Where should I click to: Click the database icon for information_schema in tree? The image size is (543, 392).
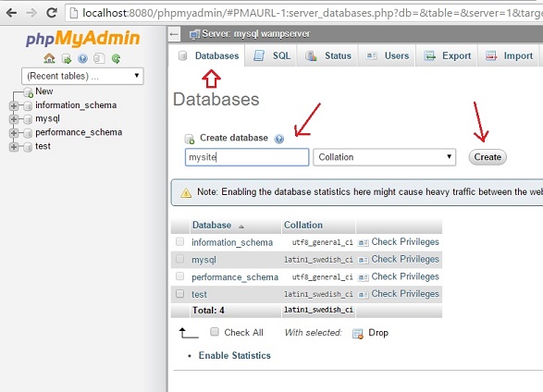(28, 105)
